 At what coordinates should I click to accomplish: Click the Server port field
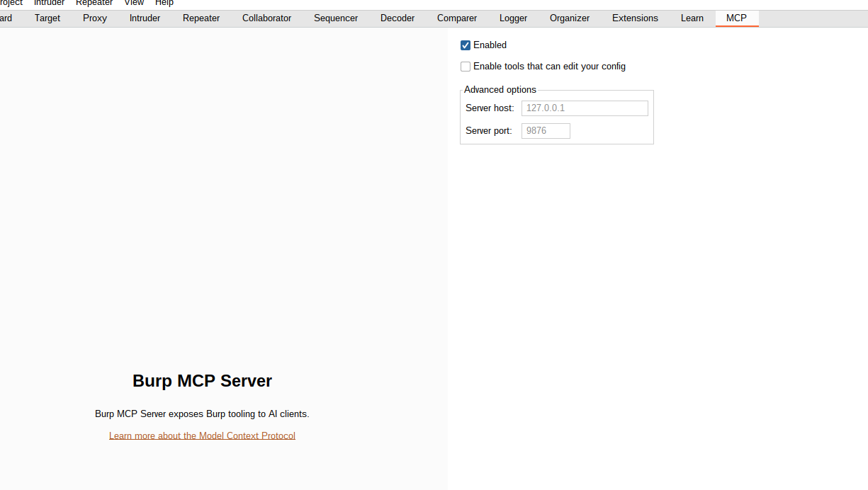546,131
